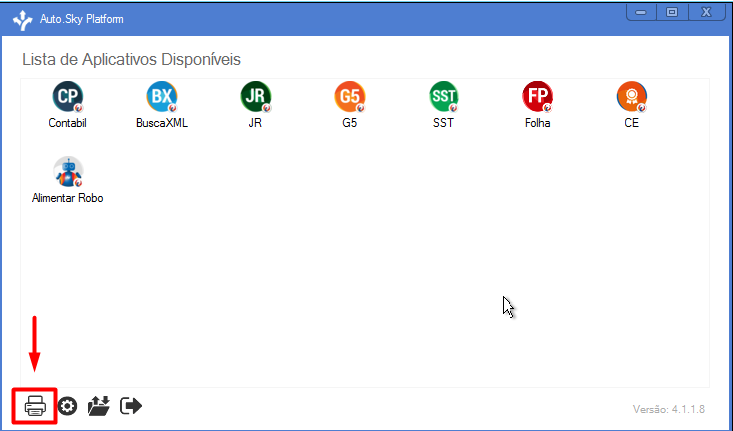Image resolution: width=733 pixels, height=431 pixels.
Task: Log out using the exit arrow icon
Action: [x=131, y=406]
